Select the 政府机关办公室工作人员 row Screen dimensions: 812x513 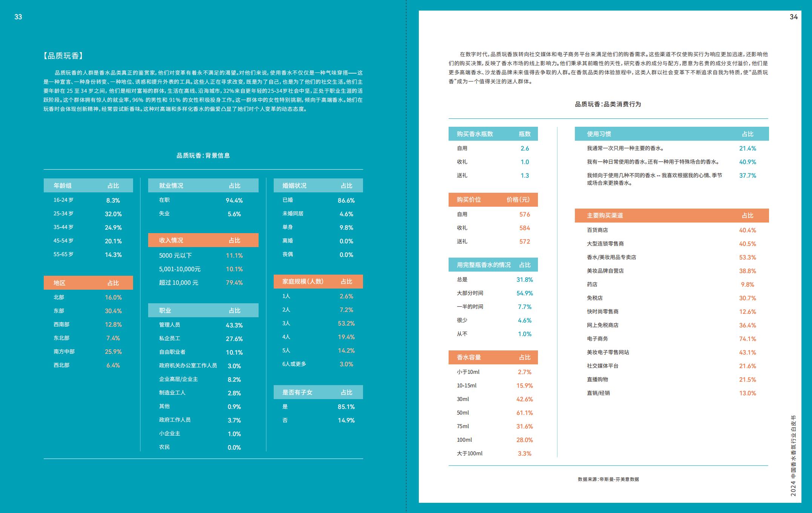pos(203,366)
